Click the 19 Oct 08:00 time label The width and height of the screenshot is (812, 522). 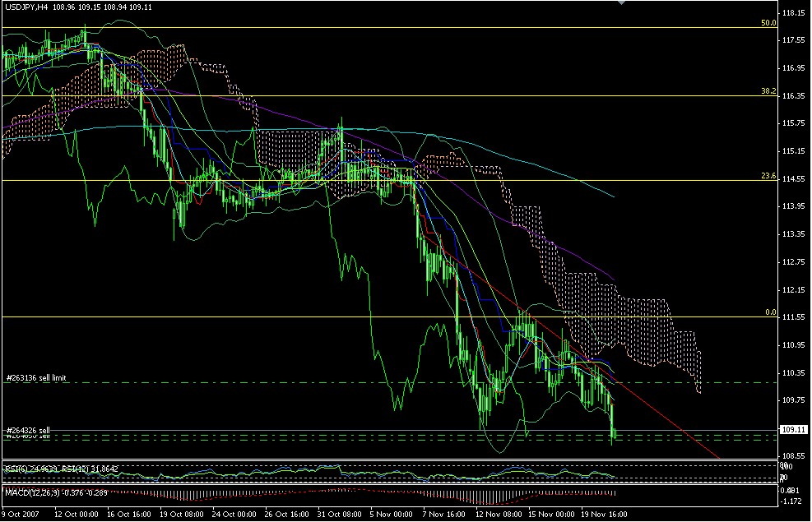182,515
